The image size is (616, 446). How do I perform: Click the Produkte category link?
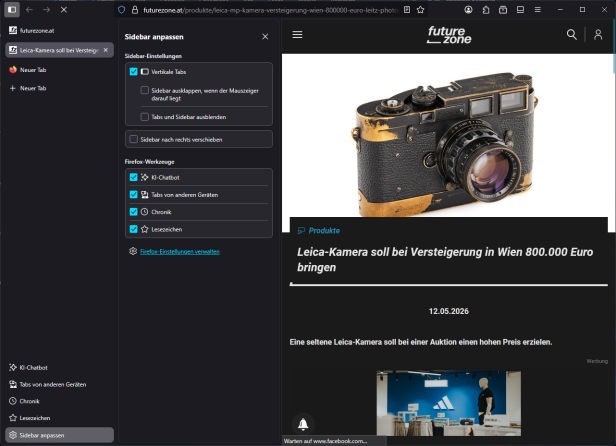pyautogui.click(x=324, y=231)
